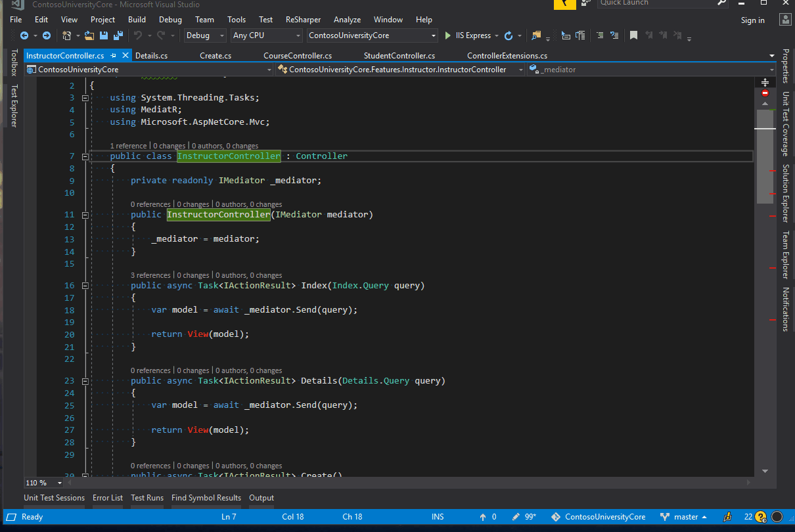Viewport: 795px width, 532px height.
Task: Click the Save All icon
Action: pos(119,35)
